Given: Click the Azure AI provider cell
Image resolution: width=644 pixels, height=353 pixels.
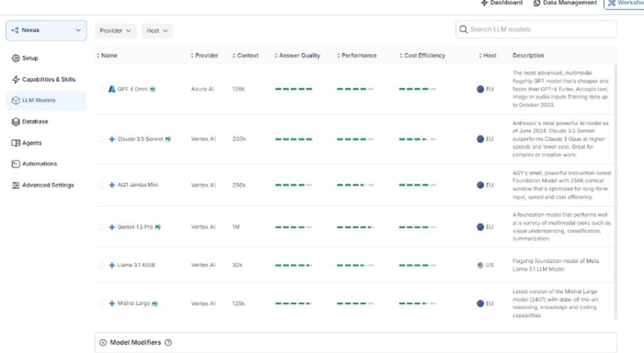Looking at the screenshot, I should coord(202,89).
